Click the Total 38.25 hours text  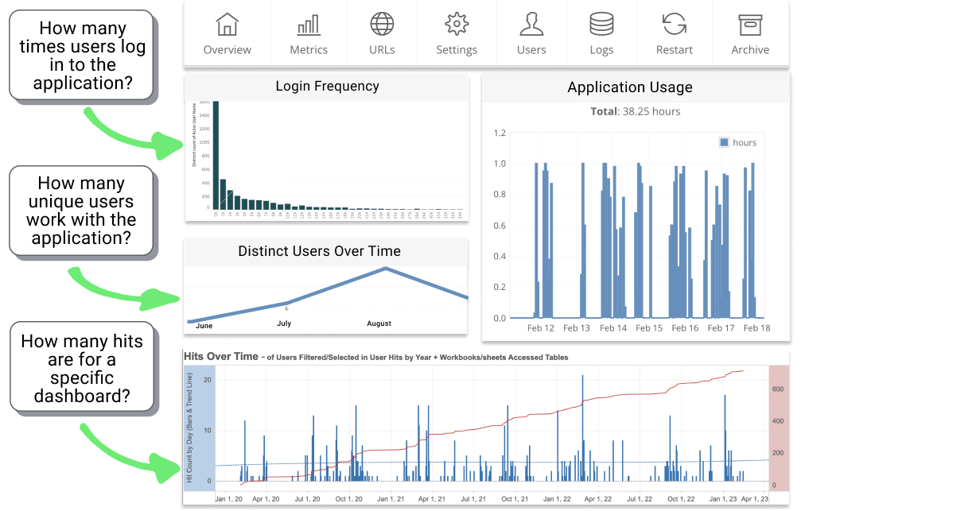point(636,111)
